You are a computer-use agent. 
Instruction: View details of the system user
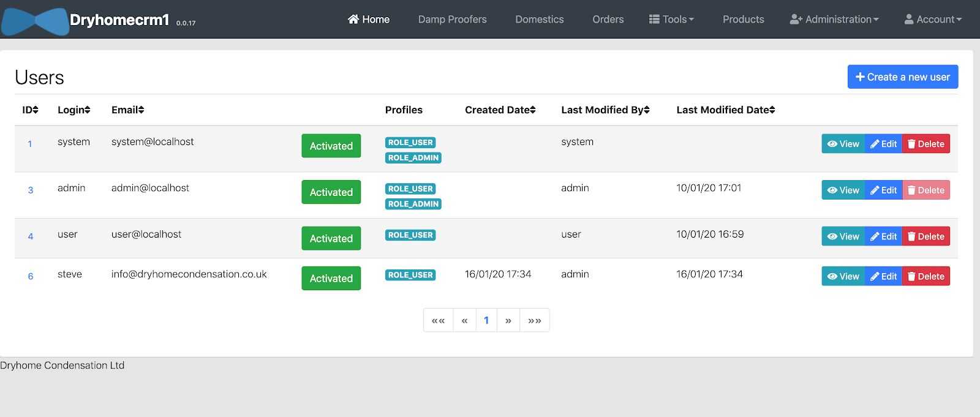(x=843, y=144)
